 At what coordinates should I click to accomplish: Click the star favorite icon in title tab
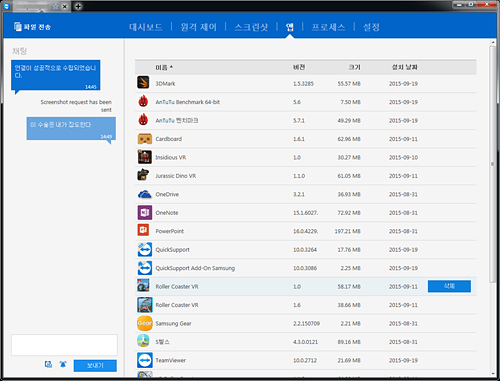click(56, 6)
